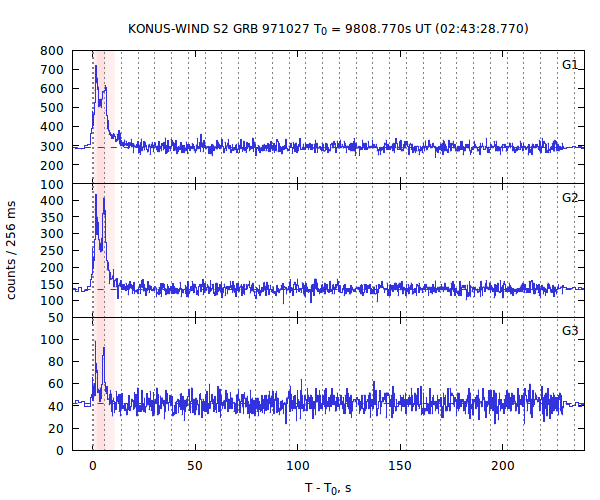600x500 pixels.
Task: Click the x-axis tick label 100
Action: click(297, 466)
